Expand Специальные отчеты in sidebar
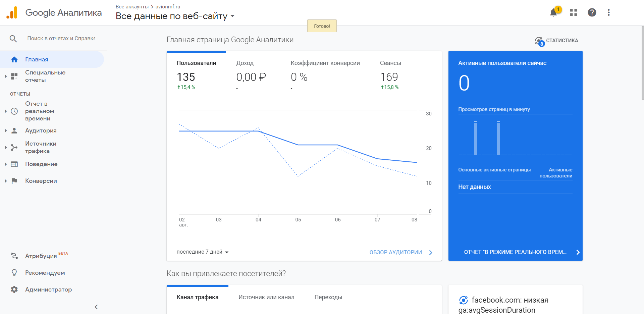This screenshot has width=644, height=314. tap(6, 76)
